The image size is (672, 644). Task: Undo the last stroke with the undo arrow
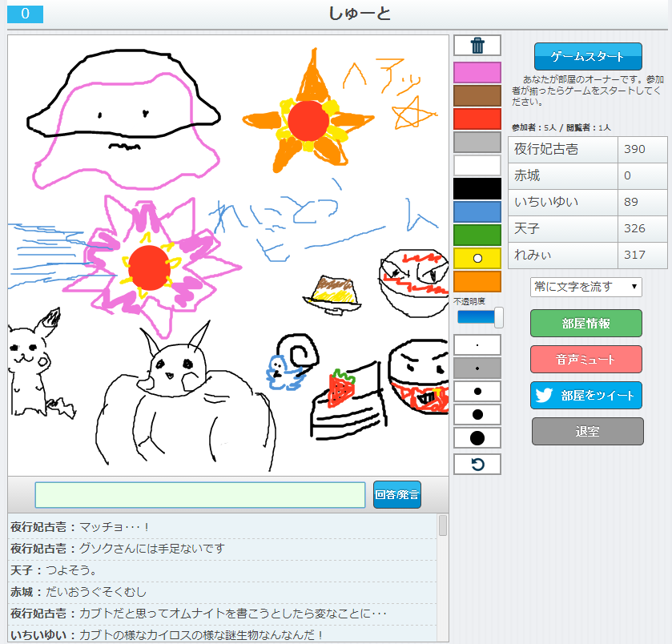click(477, 465)
